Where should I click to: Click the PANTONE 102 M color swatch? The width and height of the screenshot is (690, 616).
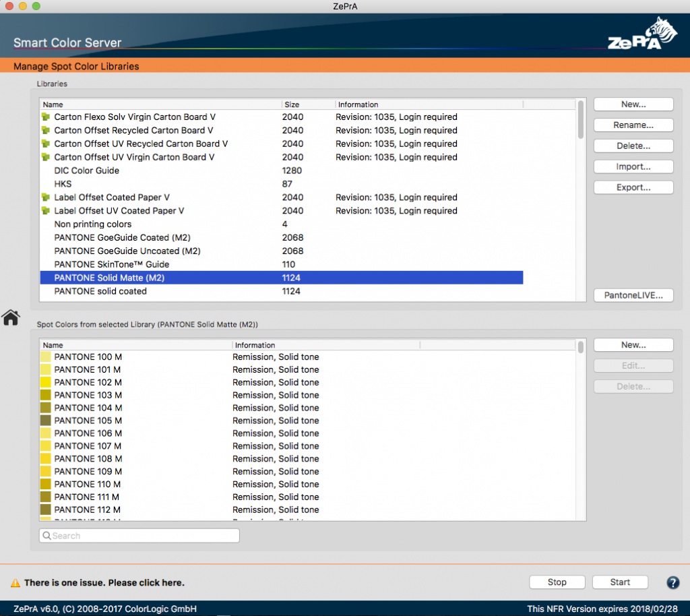point(45,382)
